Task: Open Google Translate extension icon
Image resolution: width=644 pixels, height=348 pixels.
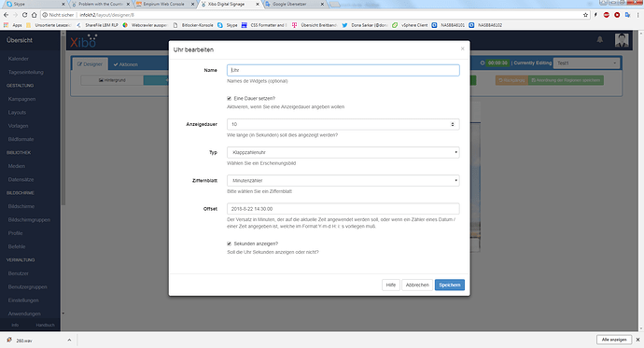Action: (x=627, y=15)
